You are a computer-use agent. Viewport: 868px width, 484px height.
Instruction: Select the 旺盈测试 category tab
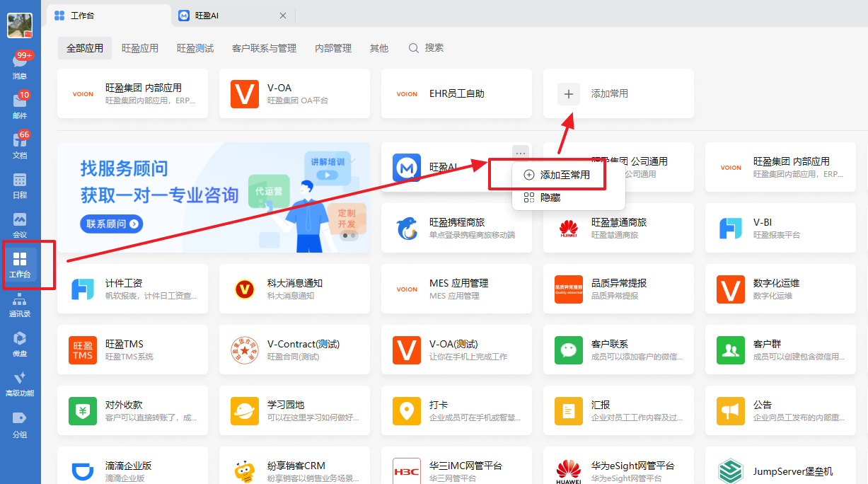coord(195,48)
